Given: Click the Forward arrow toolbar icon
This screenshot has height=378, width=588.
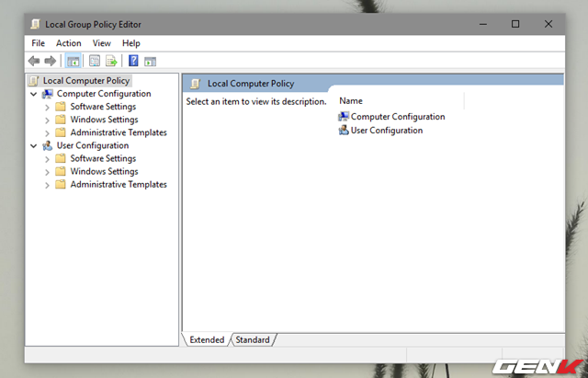Looking at the screenshot, I should (51, 61).
